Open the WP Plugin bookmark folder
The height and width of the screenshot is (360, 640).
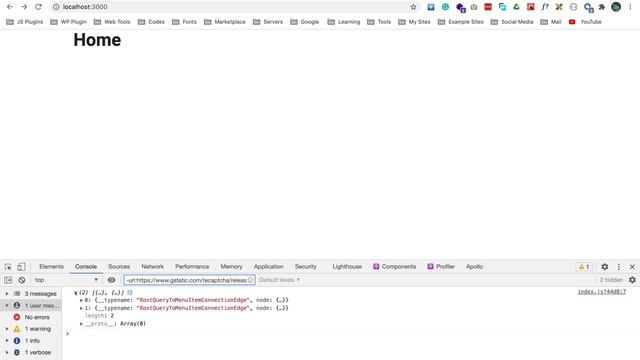point(69,22)
